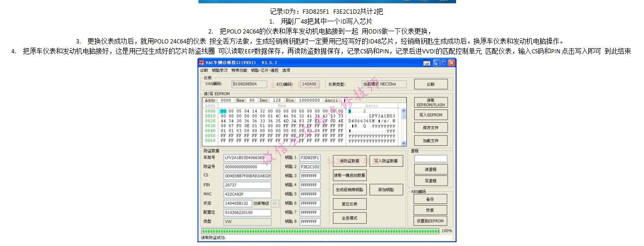Viewport: 644px width, 246px height.
Task: Click the 诊断 button in 仪表 section
Action: coord(430,84)
